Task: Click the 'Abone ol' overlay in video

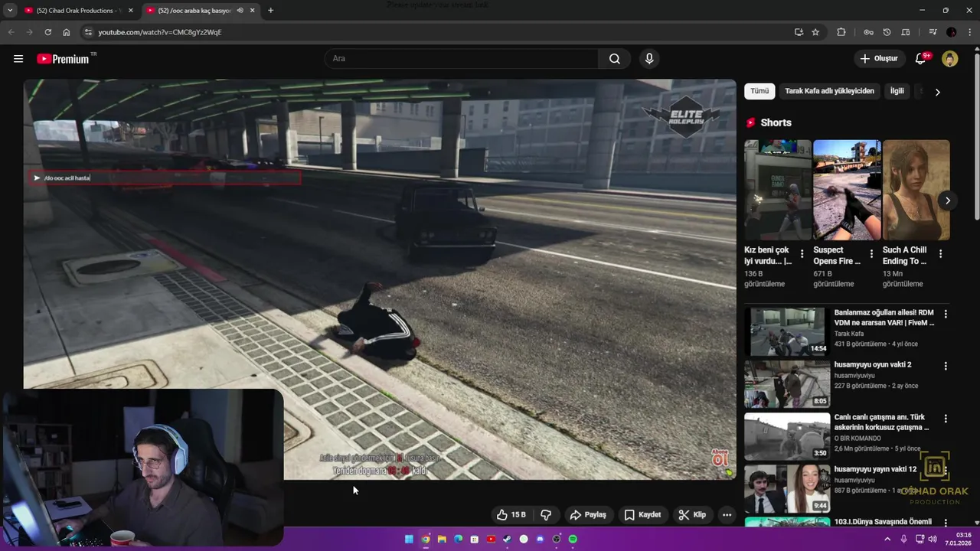Action: pos(720,458)
